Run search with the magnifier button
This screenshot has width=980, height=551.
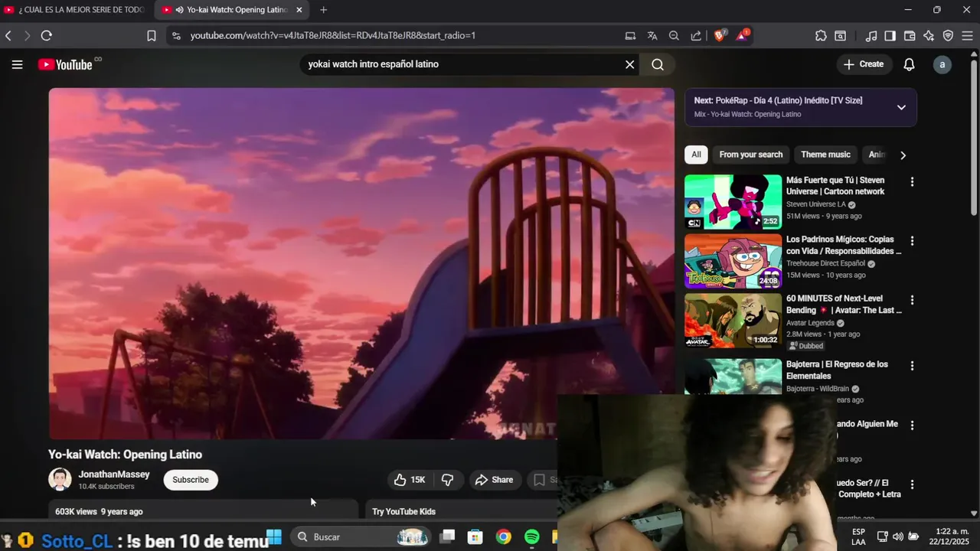pos(658,64)
